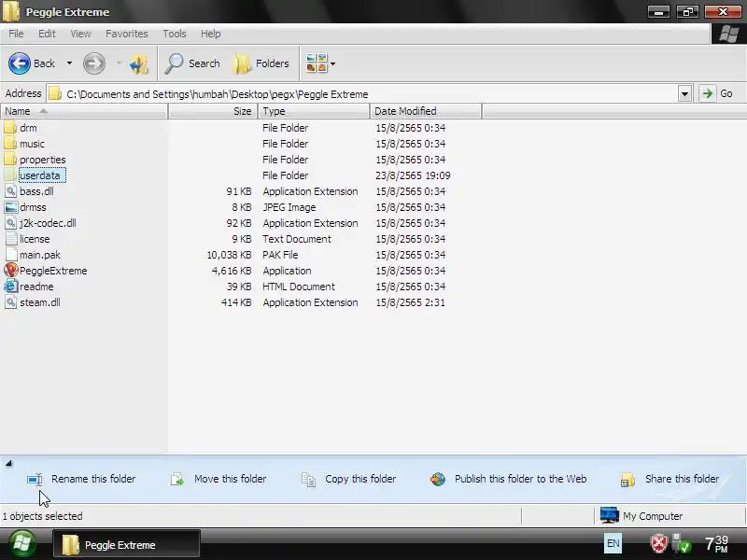The height and width of the screenshot is (560, 747).
Task: Click the Rename this folder icon
Action: [35, 480]
